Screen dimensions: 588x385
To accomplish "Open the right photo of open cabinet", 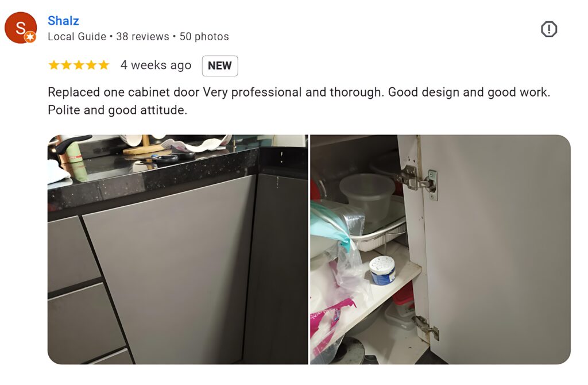I will click(440, 249).
